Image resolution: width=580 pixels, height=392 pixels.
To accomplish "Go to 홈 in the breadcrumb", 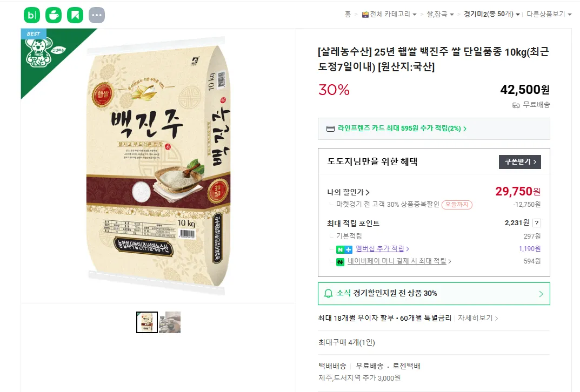I will (348, 14).
